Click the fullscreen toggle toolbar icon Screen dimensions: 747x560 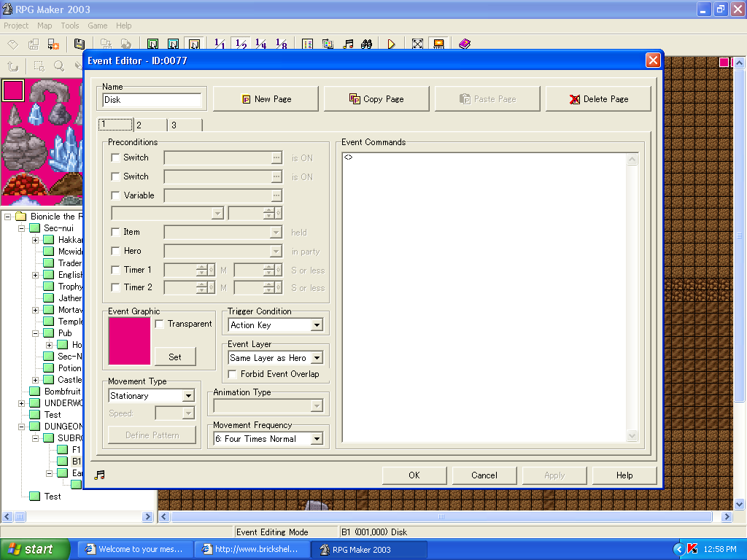pyautogui.click(x=417, y=44)
